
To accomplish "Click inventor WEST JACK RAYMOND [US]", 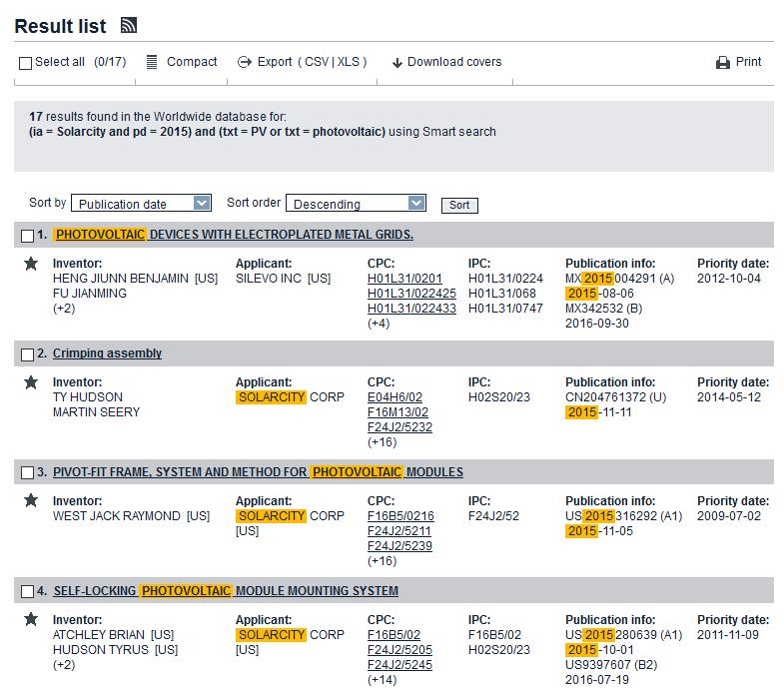I will pyautogui.click(x=131, y=516).
